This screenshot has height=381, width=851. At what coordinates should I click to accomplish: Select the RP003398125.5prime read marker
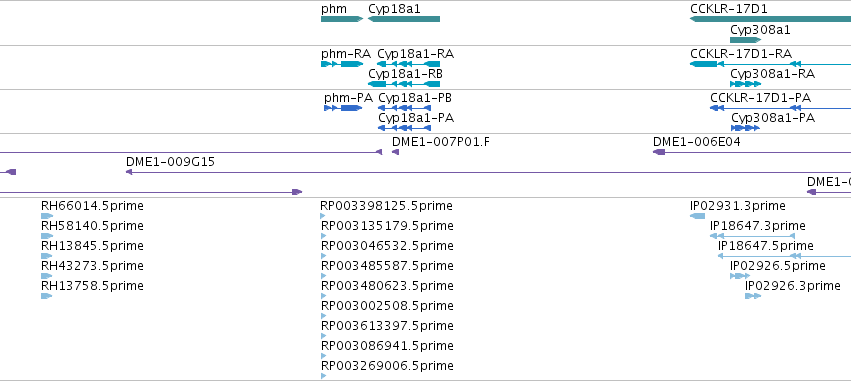point(323,216)
